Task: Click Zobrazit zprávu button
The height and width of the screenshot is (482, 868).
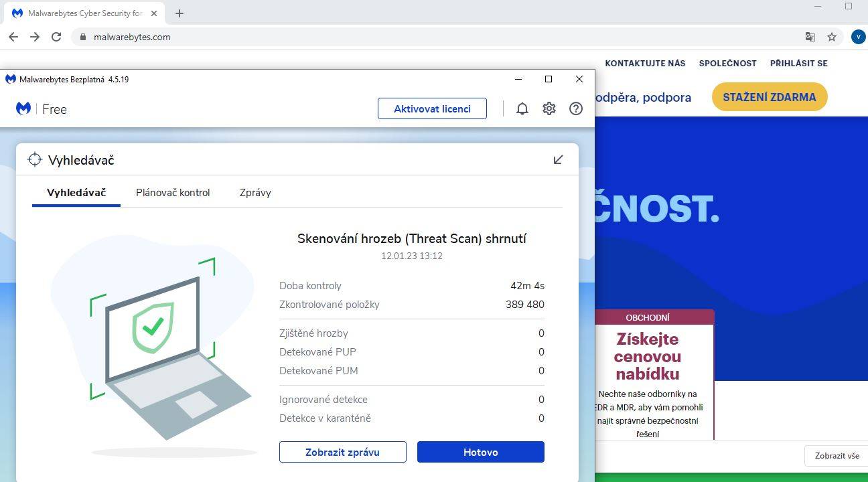Action: pyautogui.click(x=343, y=452)
